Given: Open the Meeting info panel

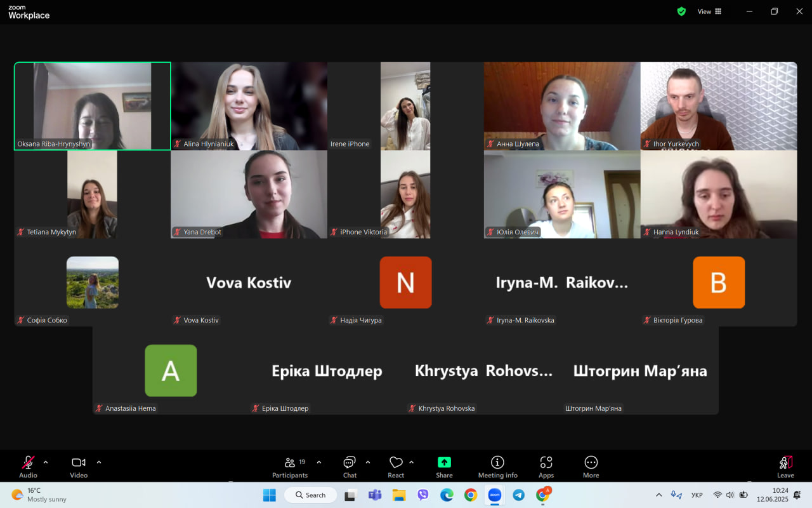Looking at the screenshot, I should (498, 467).
